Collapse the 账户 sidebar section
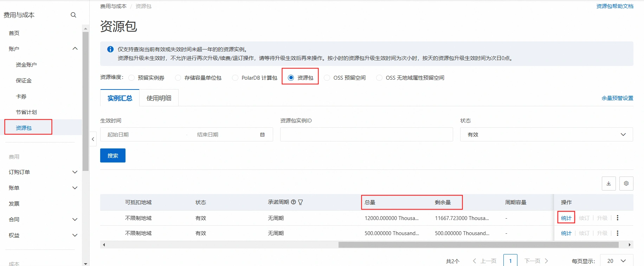644x266 pixels. point(75,48)
